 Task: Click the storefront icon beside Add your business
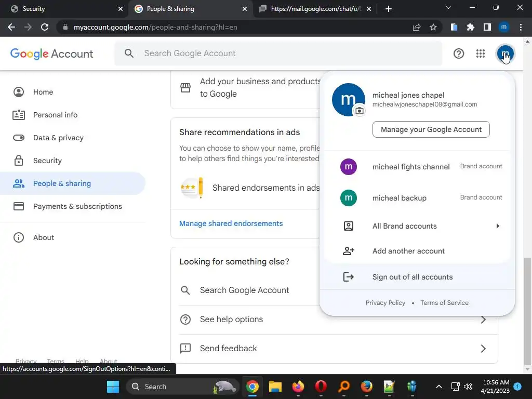[x=185, y=87]
